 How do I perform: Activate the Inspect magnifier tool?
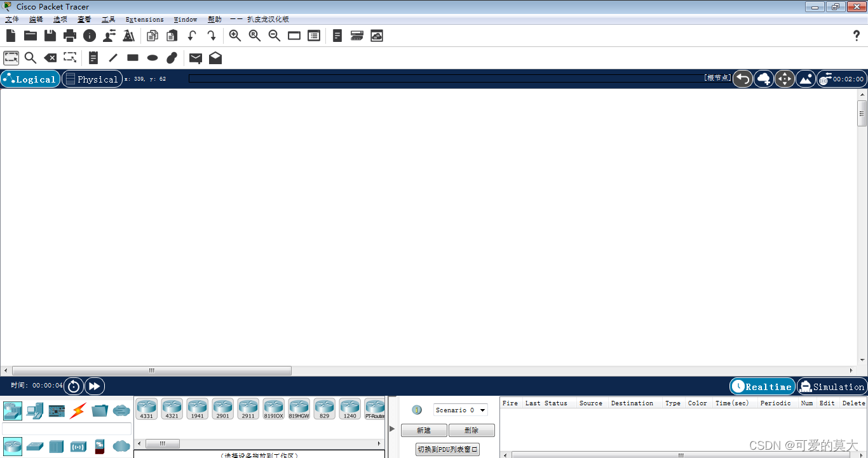31,58
